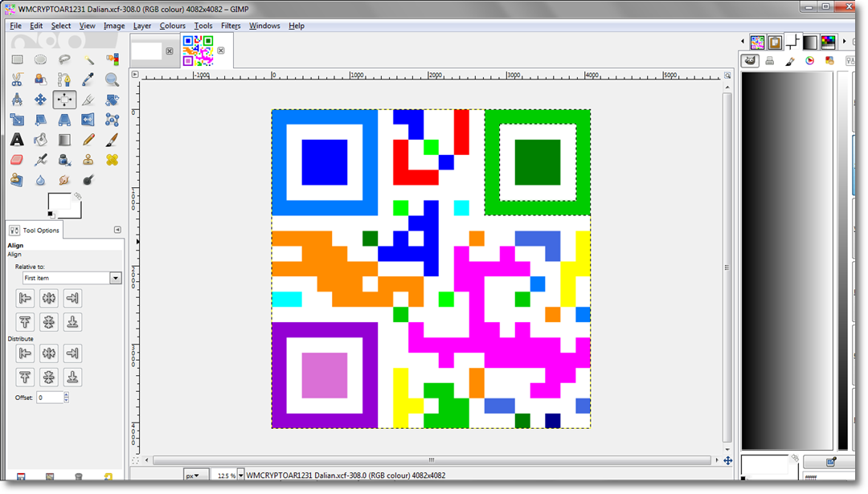This screenshot has height=494, width=868.
Task: Select the Bucket Fill tool
Action: [40, 140]
